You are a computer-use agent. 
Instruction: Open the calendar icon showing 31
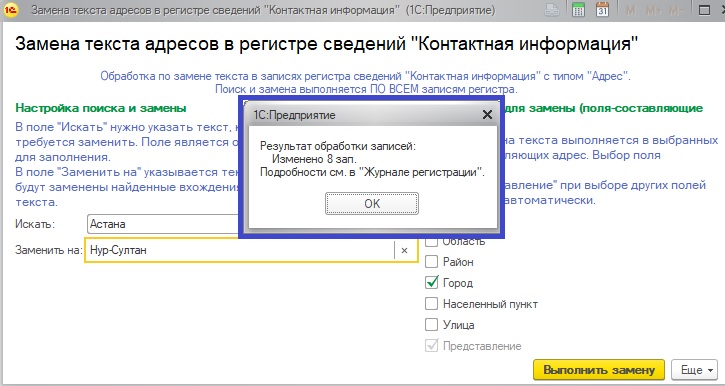pyautogui.click(x=602, y=10)
